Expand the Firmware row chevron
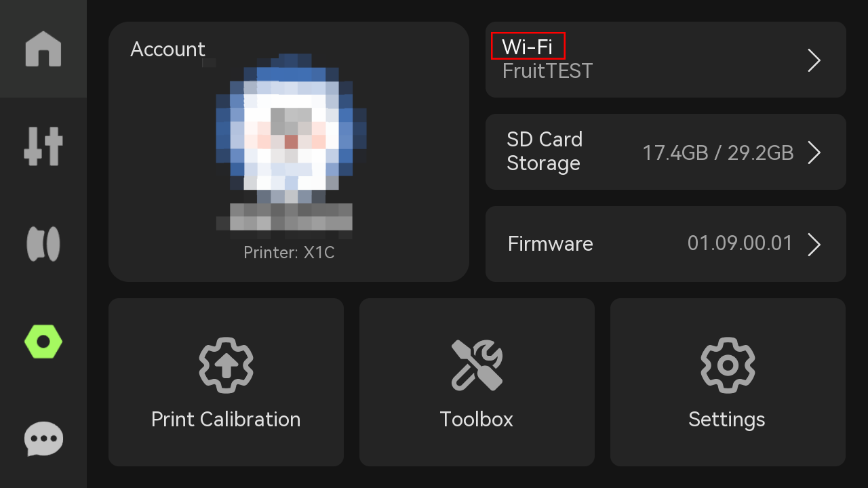Screen dimensions: 868x488 (814, 244)
